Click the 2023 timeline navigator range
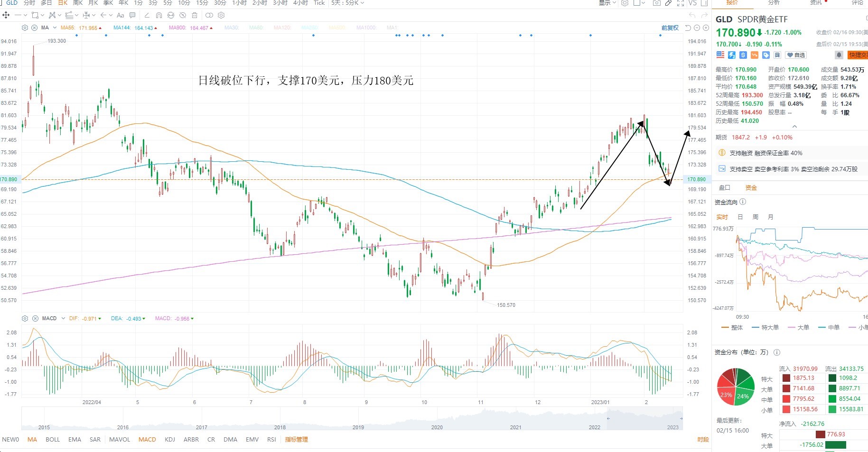 click(672, 427)
